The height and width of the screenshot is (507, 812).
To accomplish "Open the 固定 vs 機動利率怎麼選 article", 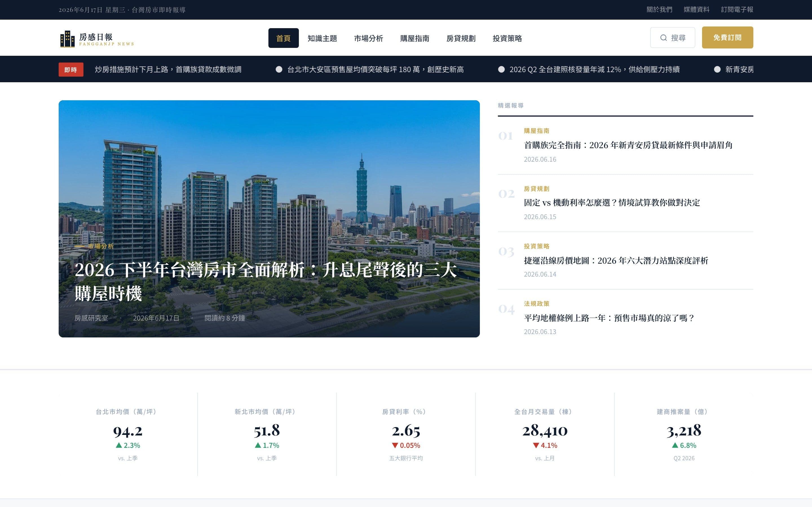I will coord(612,203).
